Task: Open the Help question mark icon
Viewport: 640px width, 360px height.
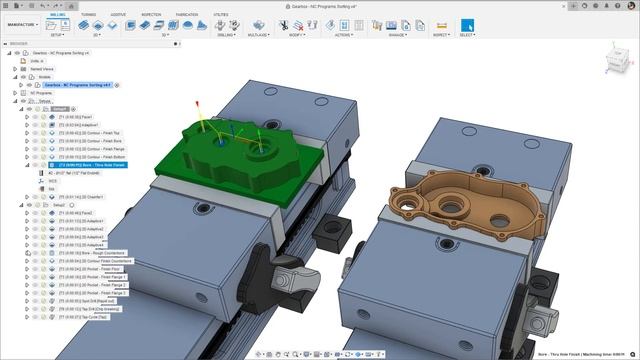Action: point(617,6)
